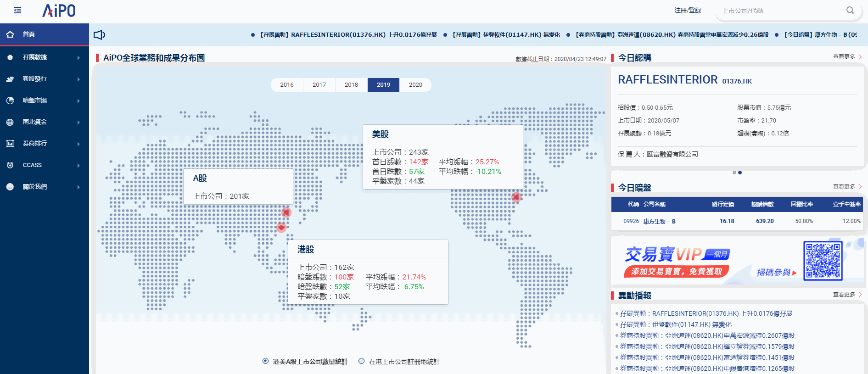Viewport: 868px width, 374px height.
Task: Click the announcement speaker icon
Action: tap(99, 35)
